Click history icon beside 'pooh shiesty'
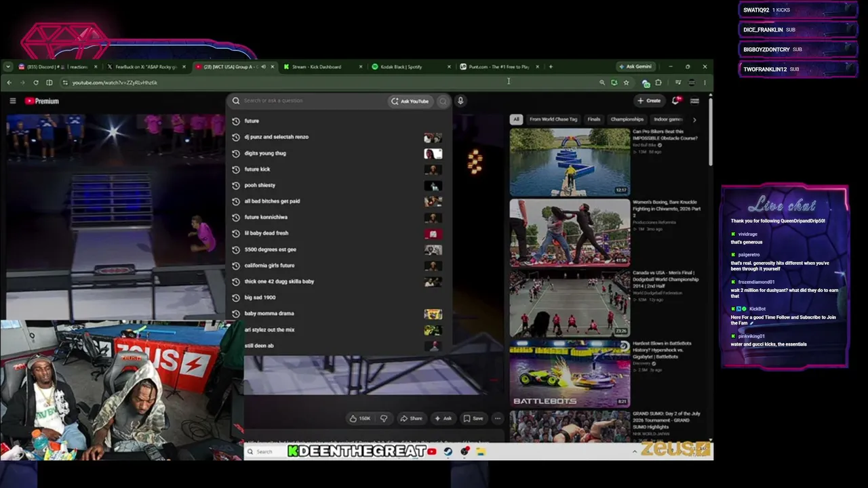The width and height of the screenshot is (868, 488). pos(236,185)
